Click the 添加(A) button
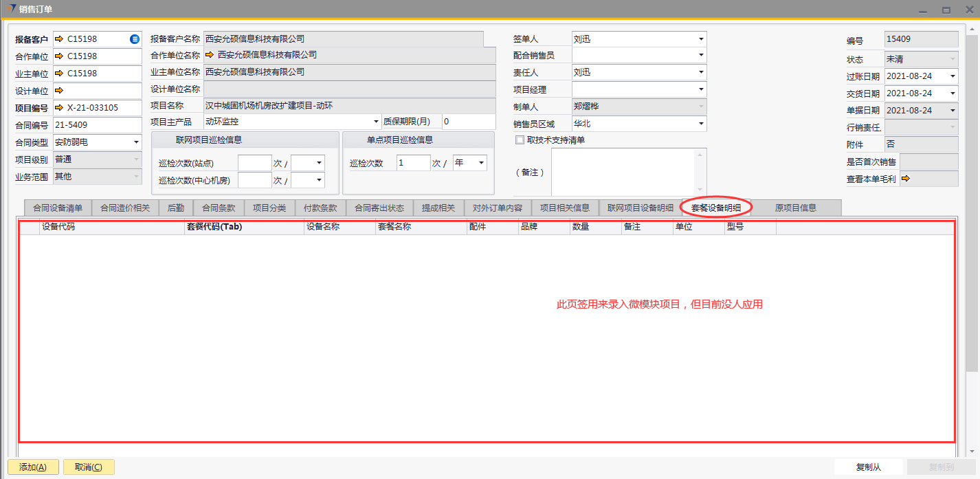The image size is (980, 479). 33,467
